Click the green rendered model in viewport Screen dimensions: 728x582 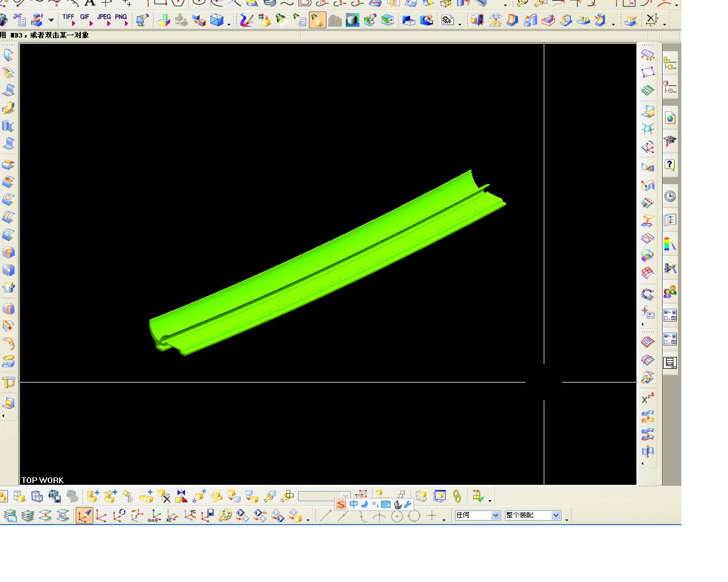[x=328, y=263]
